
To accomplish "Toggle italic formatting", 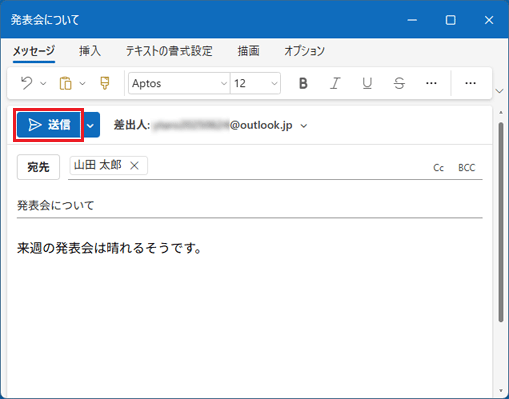I will [335, 83].
